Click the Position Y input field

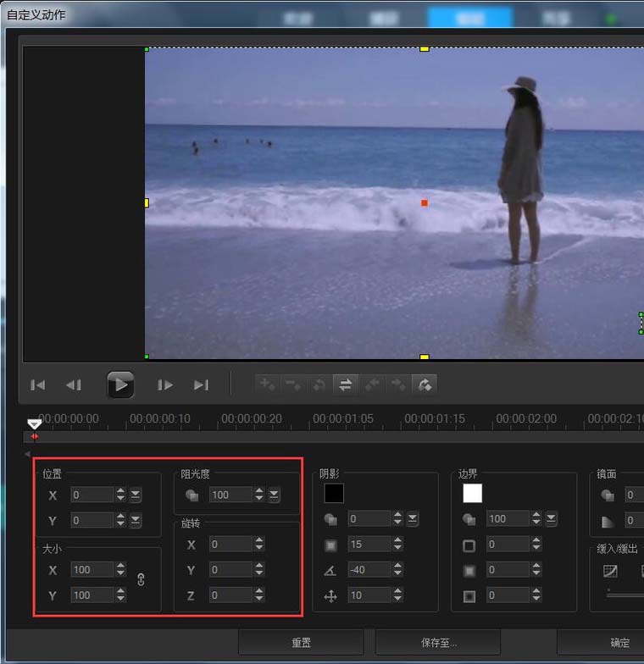coord(92,520)
